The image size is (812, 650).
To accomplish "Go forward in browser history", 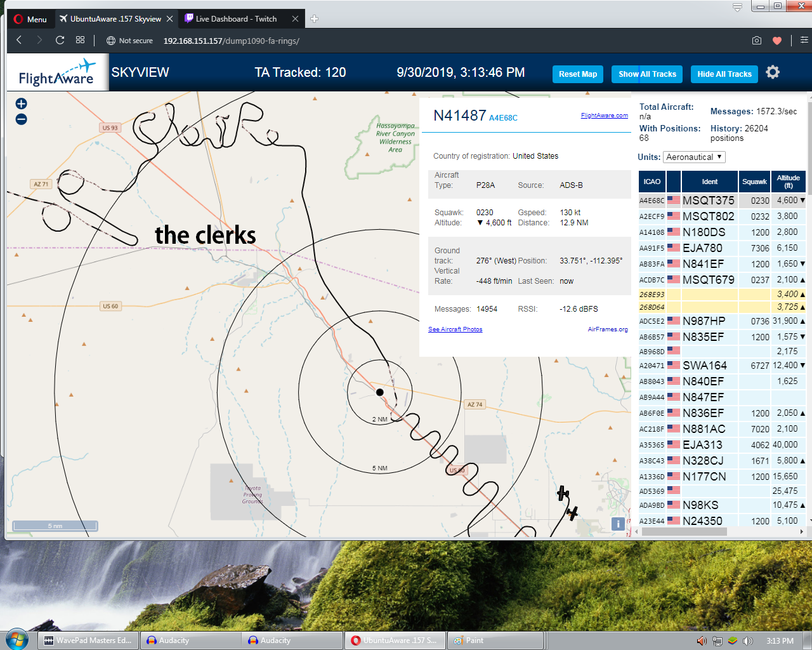I will pos(39,40).
